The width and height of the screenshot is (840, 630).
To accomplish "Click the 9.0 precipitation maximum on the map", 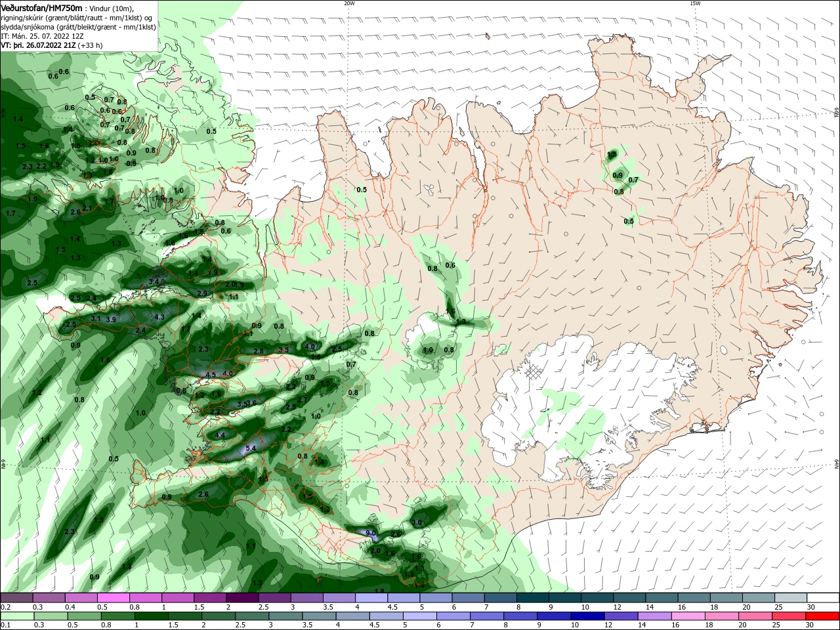I will 370,533.
